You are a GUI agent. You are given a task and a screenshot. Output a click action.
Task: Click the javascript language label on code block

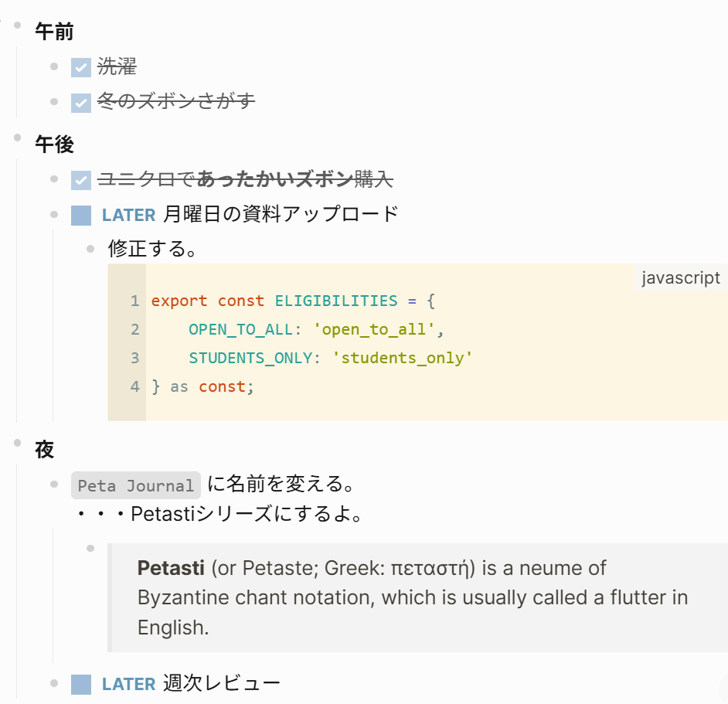[x=681, y=277]
